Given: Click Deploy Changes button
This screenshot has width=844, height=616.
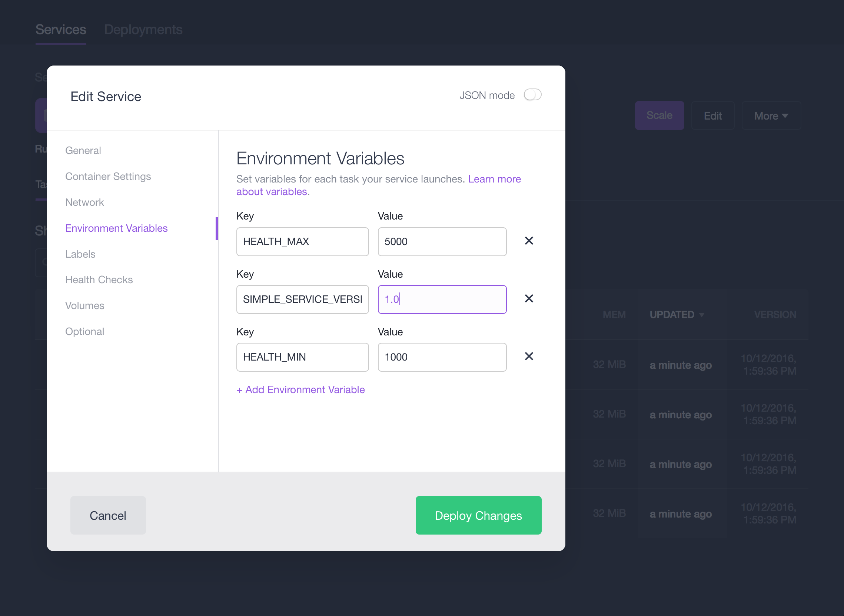Looking at the screenshot, I should 478,515.
